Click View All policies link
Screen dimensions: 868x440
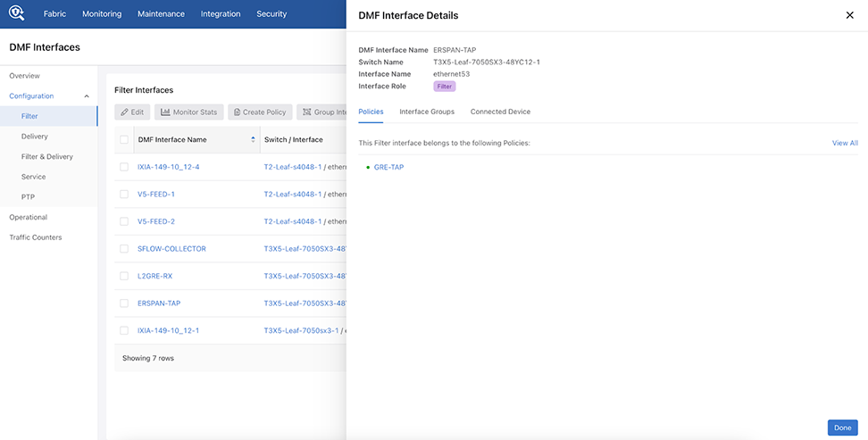click(845, 143)
